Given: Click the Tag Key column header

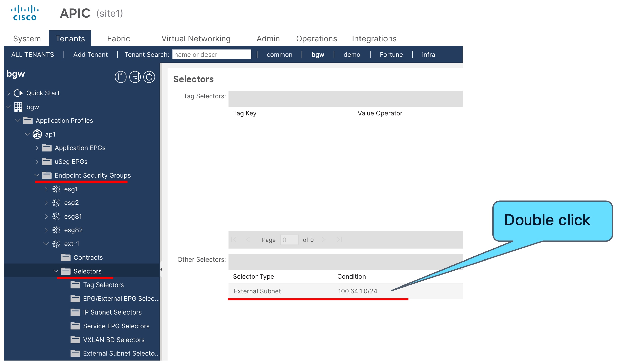Looking at the screenshot, I should pyautogui.click(x=244, y=113).
